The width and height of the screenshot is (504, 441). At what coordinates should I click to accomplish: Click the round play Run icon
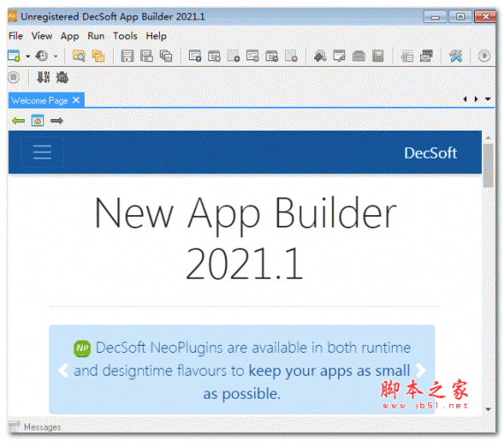coord(484,56)
